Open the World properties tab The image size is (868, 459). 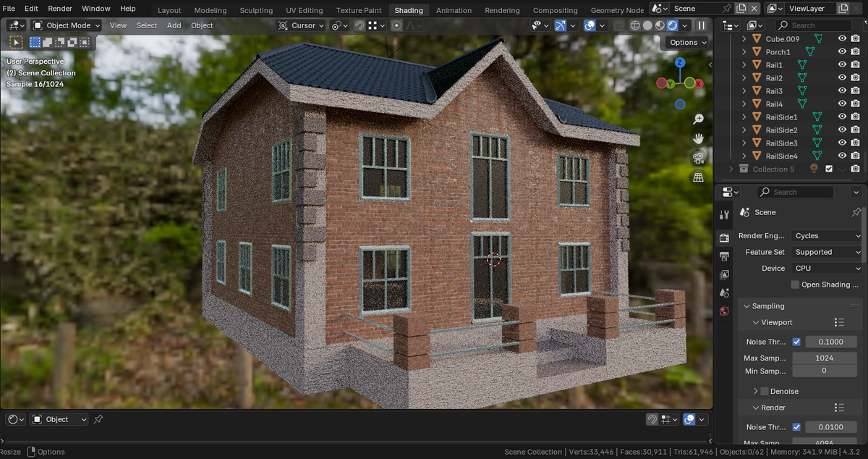pos(724,311)
